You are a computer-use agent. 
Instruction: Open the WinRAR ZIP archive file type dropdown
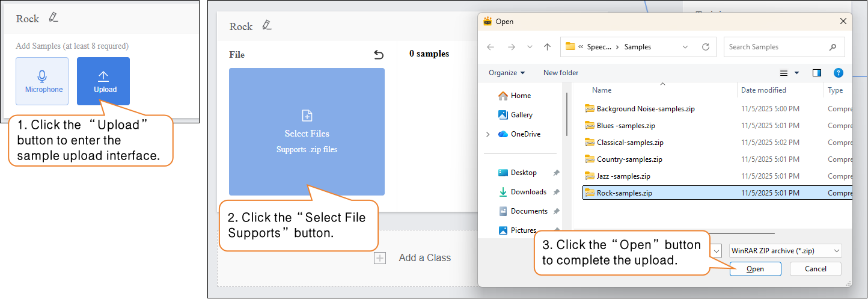pos(784,250)
